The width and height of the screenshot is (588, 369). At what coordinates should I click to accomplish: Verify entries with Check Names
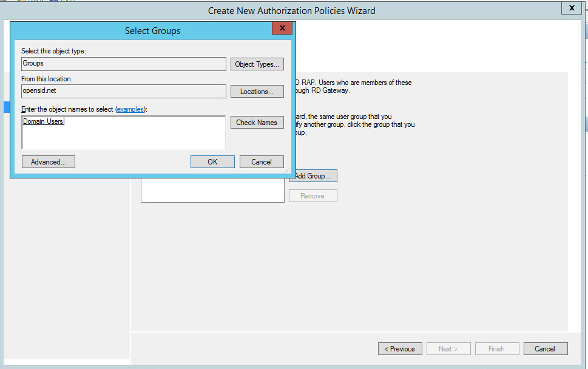click(x=257, y=123)
